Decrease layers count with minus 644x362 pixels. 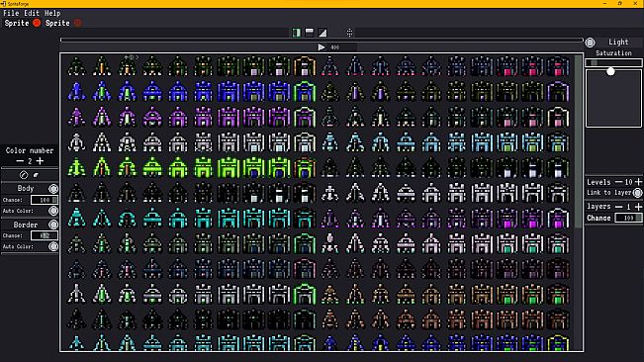(x=618, y=207)
